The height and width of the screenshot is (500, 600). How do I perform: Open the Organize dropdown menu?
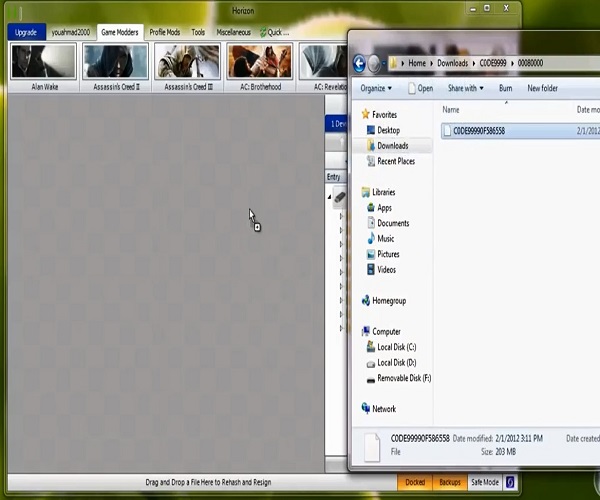[377, 88]
